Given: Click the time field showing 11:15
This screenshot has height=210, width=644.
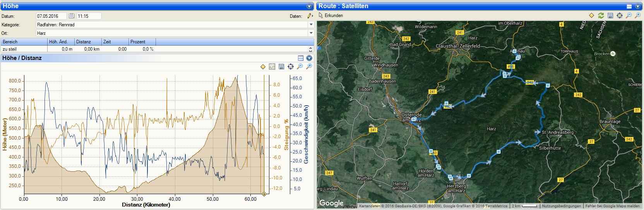Looking at the screenshot, I should click(x=89, y=16).
